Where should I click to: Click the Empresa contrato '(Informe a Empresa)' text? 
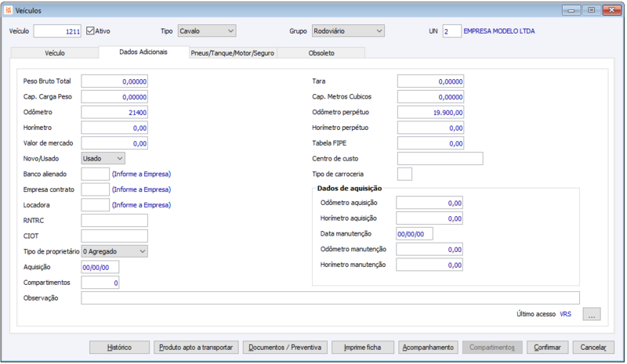[x=142, y=189]
